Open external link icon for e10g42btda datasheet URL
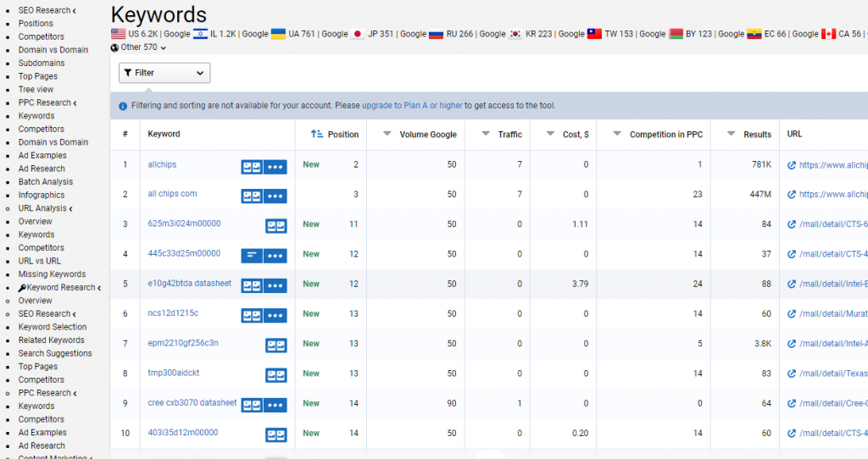The height and width of the screenshot is (459, 868). coord(792,284)
